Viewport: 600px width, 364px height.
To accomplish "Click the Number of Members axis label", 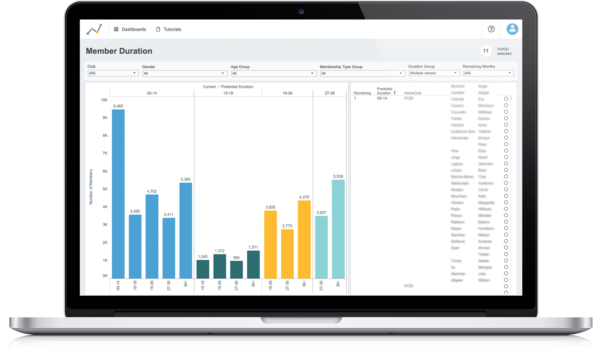I will [x=91, y=187].
